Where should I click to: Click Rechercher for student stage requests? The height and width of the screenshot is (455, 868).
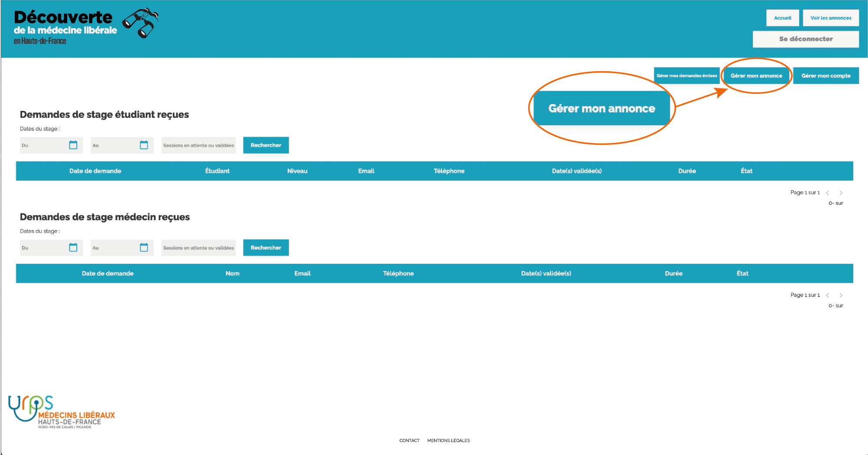tap(266, 145)
